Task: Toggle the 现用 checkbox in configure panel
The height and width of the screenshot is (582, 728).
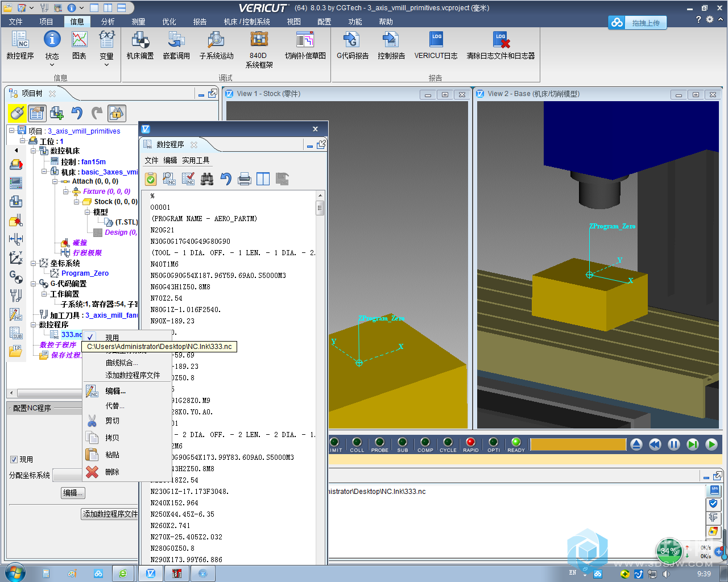Action: click(14, 459)
